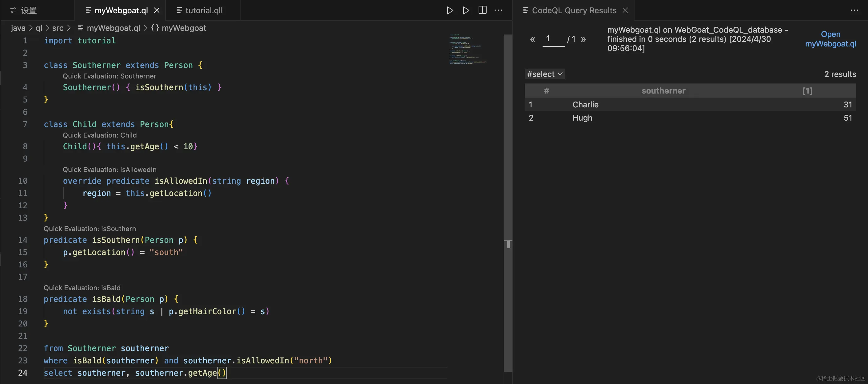Close the myWebgoat.ql tab
The image size is (868, 384).
point(157,10)
